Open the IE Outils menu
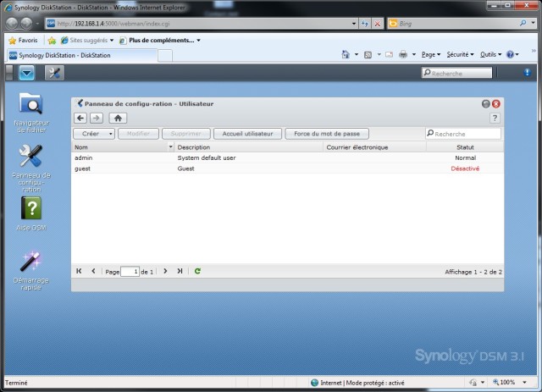 click(x=490, y=54)
